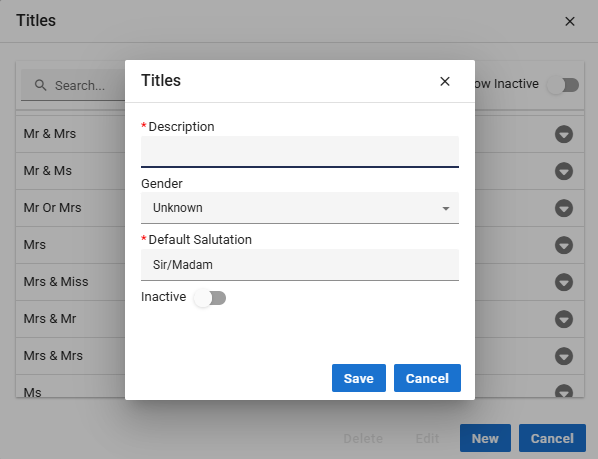
Task: Click the Search field in Titles list
Action: click(x=72, y=85)
